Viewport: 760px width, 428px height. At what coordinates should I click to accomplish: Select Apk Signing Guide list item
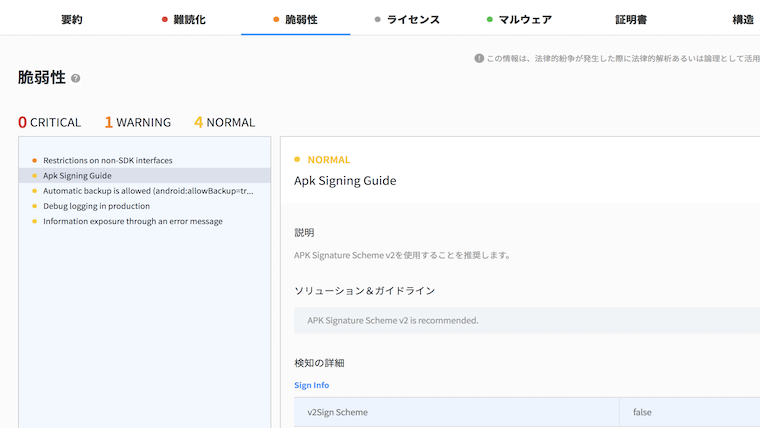[144, 175]
